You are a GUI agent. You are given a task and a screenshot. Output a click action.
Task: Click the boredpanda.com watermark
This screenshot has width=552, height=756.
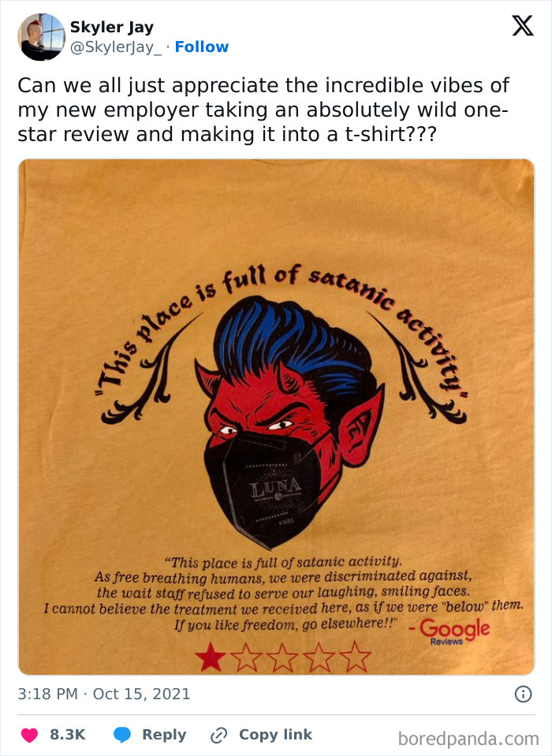point(468,739)
